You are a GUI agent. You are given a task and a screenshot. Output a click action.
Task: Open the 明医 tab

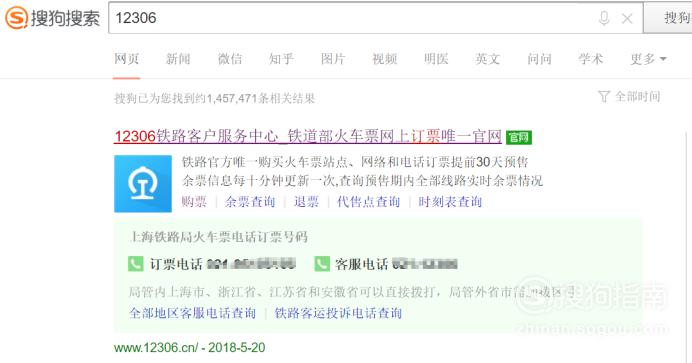436,59
